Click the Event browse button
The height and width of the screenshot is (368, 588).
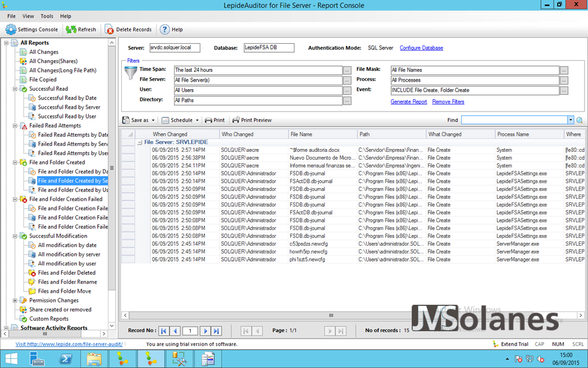tap(564, 90)
